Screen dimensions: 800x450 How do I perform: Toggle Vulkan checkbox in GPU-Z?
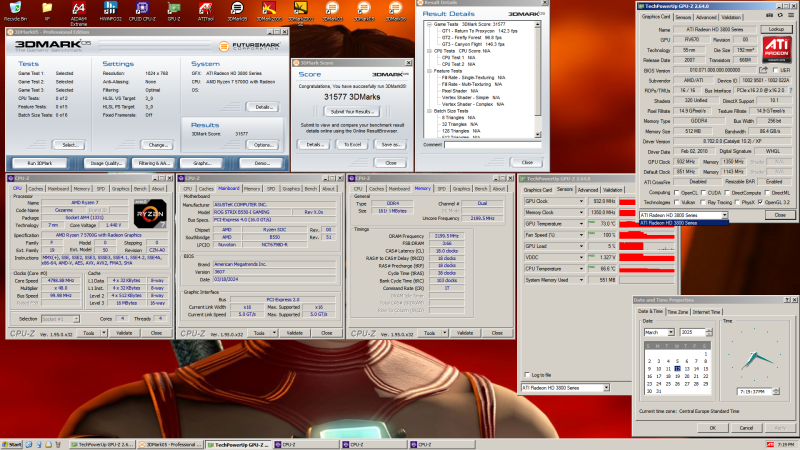coord(677,203)
